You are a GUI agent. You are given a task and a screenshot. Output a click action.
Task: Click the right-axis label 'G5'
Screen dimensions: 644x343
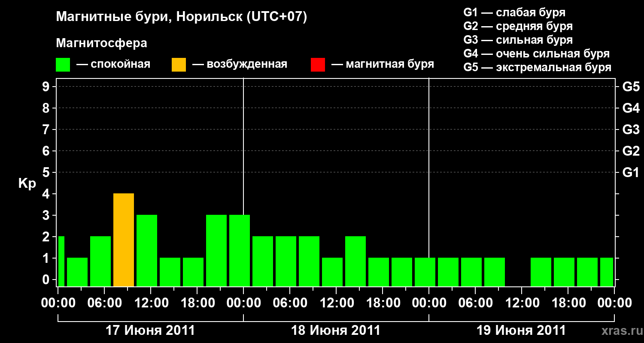click(x=631, y=87)
